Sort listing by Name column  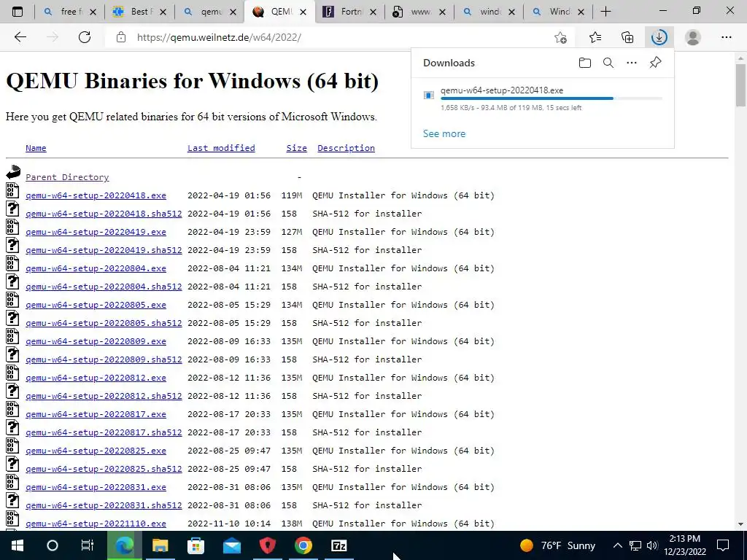[36, 148]
